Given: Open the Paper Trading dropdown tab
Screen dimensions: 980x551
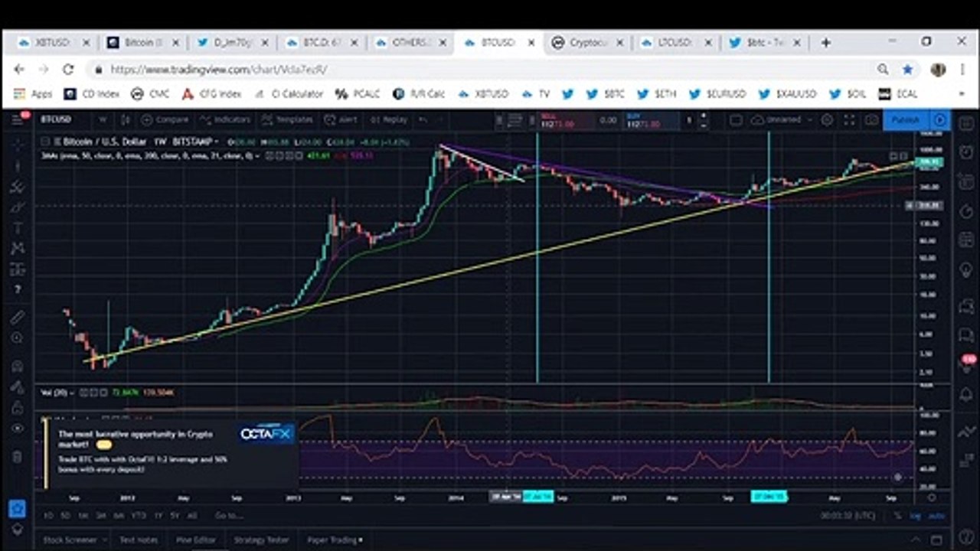Looking at the screenshot, I should (335, 540).
